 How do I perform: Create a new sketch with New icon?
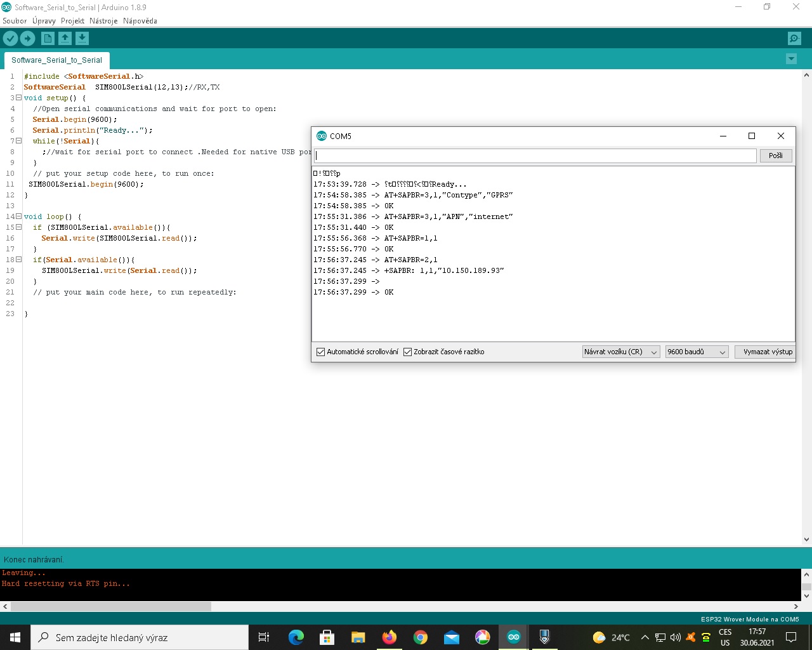coord(48,39)
